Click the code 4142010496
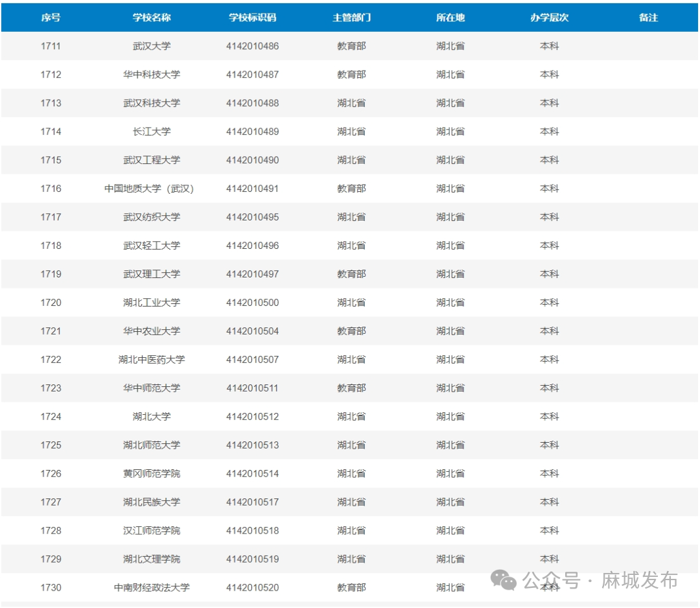The width and height of the screenshot is (700, 608). coord(253,246)
